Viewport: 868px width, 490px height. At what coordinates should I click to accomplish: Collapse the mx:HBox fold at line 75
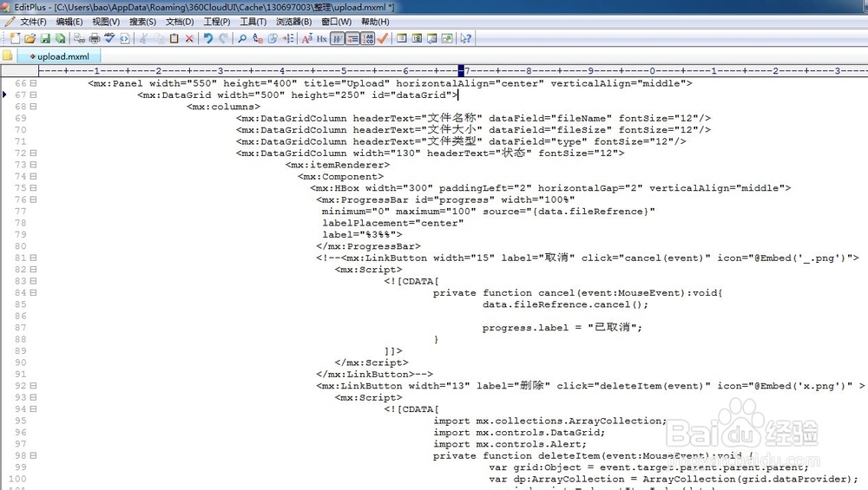33,187
